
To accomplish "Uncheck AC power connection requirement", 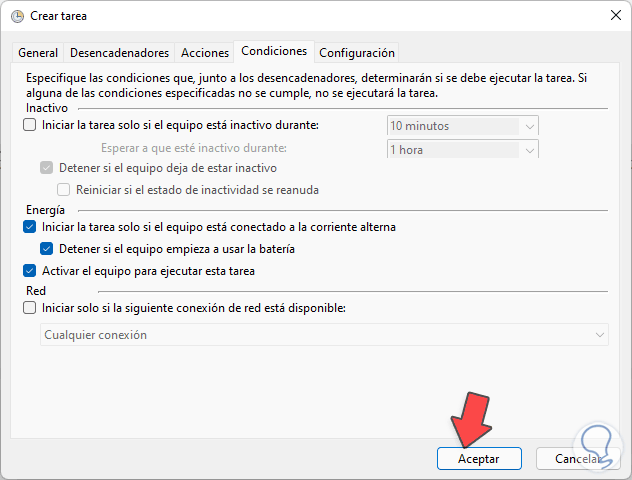I will pos(28,228).
